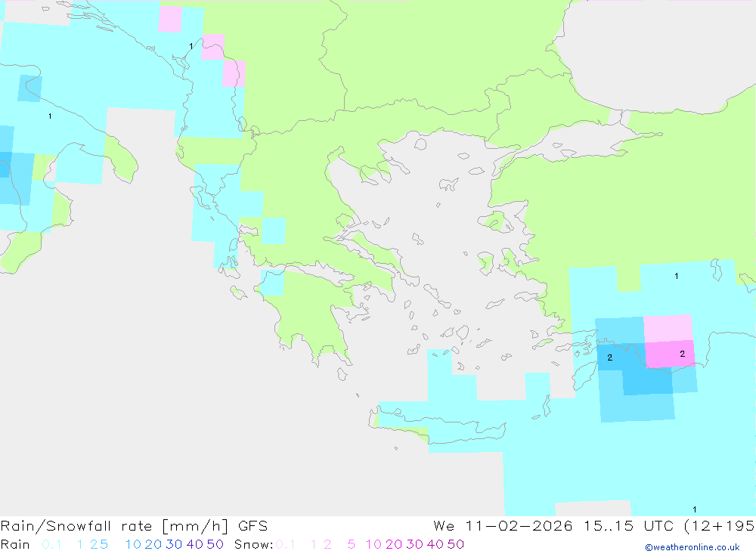The width and height of the screenshot is (756, 554).
Task: Click the "GFS" model label
Action: (x=253, y=526)
